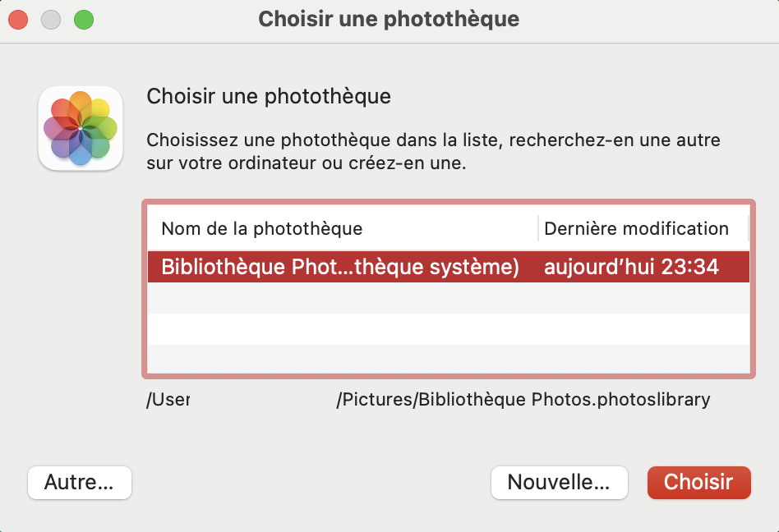Click the bold Choisir une photothèque heading
Viewport: 779px width, 532px height.
pyautogui.click(x=268, y=97)
